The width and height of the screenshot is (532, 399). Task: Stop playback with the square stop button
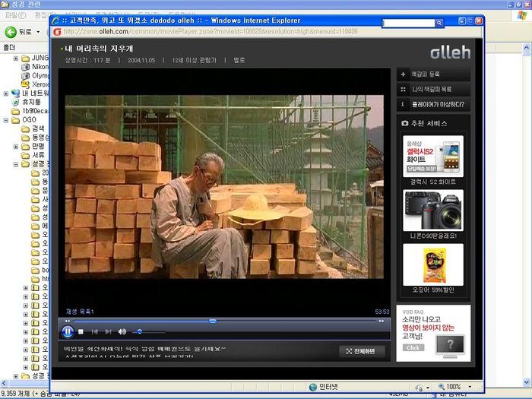point(81,332)
